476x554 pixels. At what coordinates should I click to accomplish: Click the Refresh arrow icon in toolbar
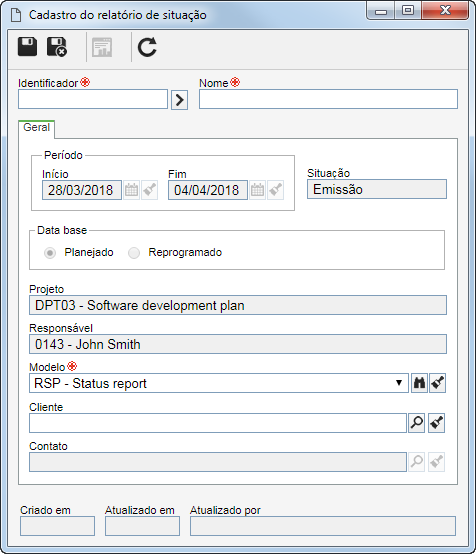tap(147, 47)
